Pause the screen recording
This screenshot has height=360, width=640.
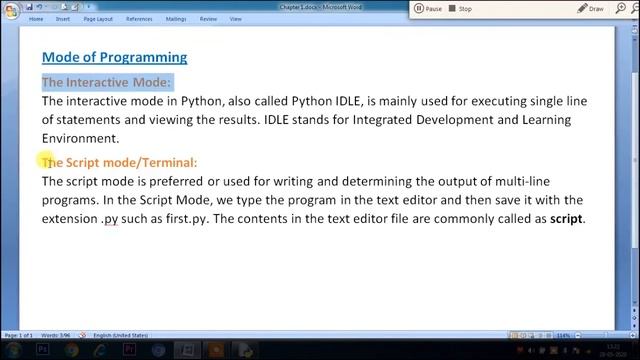coord(428,9)
